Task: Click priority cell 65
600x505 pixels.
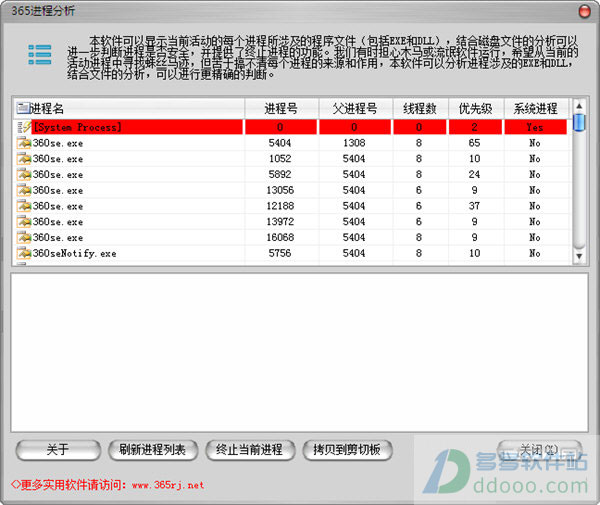Action: (x=474, y=143)
